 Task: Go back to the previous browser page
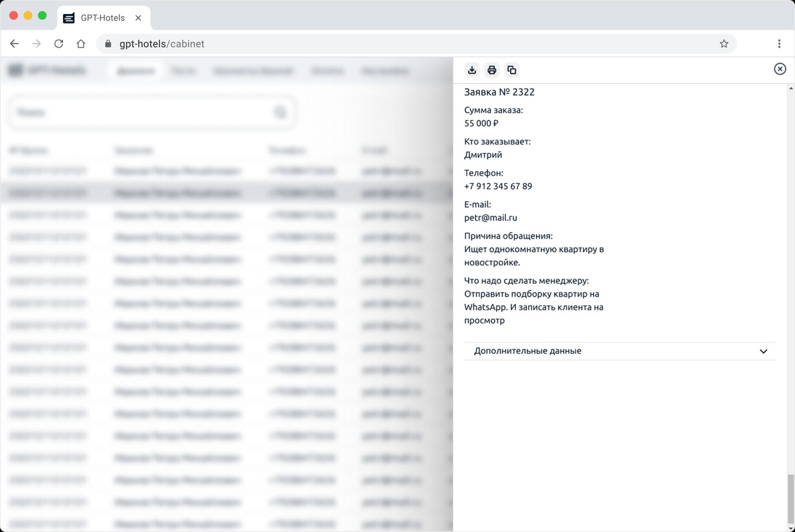pos(14,44)
